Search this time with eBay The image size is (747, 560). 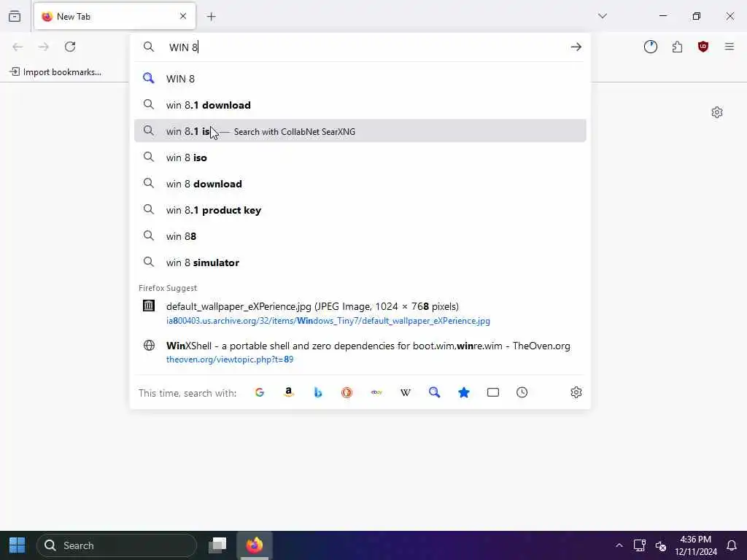pyautogui.click(x=376, y=392)
